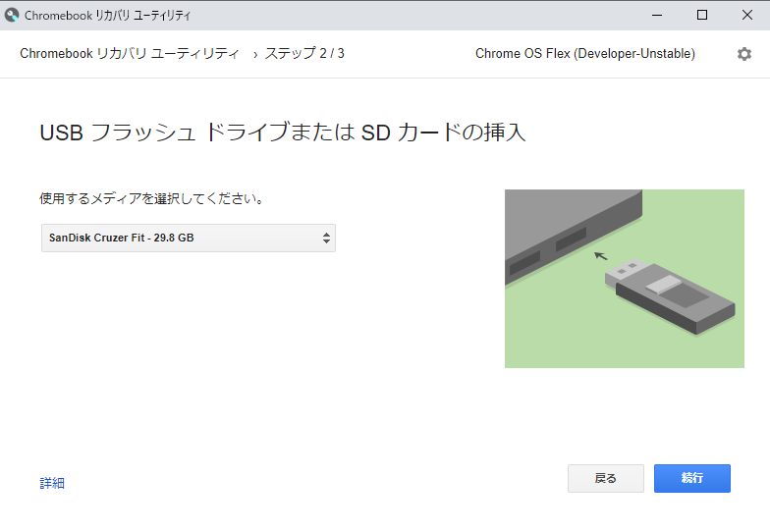Click the Chromebook リカバリ ユーティリティ breadcrumb
770x532 pixels.
tap(130, 53)
